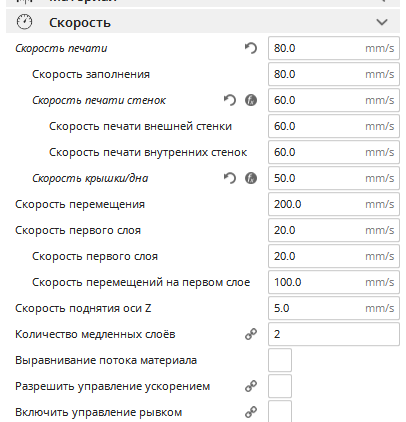Click the link icon for Количество медленных слоёв

tap(251, 334)
